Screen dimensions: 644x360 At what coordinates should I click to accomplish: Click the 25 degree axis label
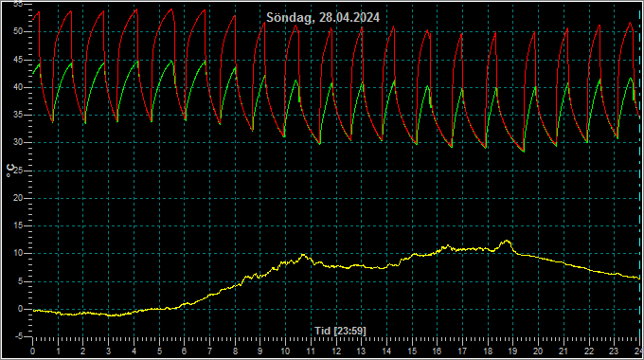click(x=19, y=171)
